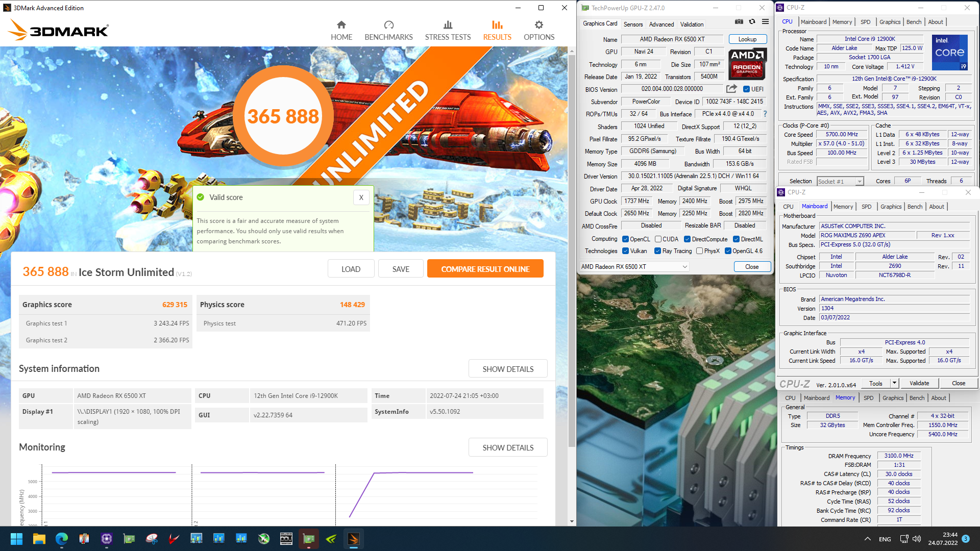The image size is (980, 551).
Task: Open the volume speaker tray icon
Action: click(x=917, y=539)
